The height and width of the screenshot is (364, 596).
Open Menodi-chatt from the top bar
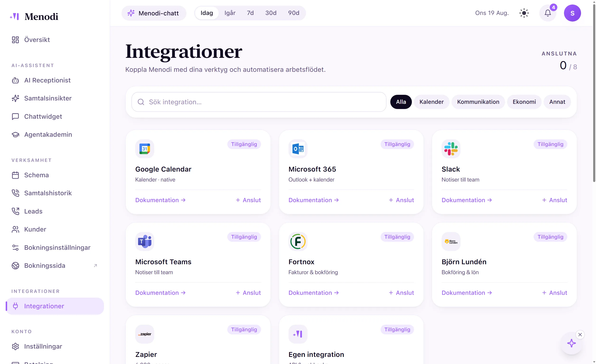154,13
